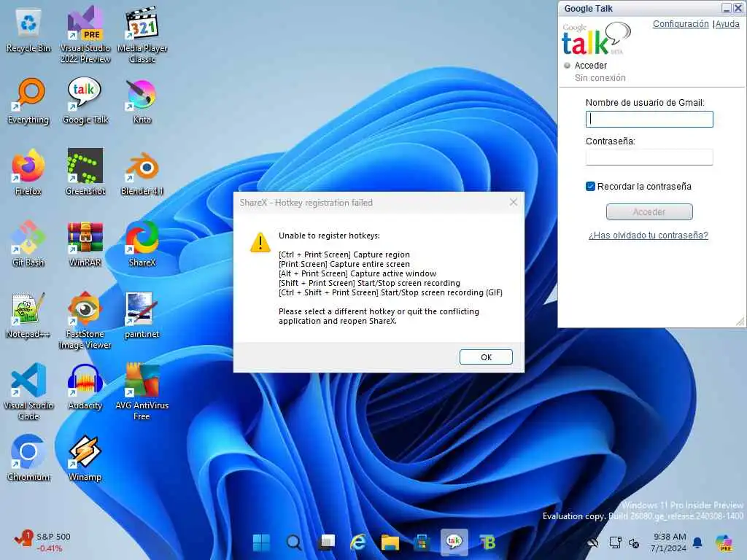Screen dimensions: 747x560
Task: Open the notification bell in system tray
Action: pyautogui.click(x=697, y=542)
